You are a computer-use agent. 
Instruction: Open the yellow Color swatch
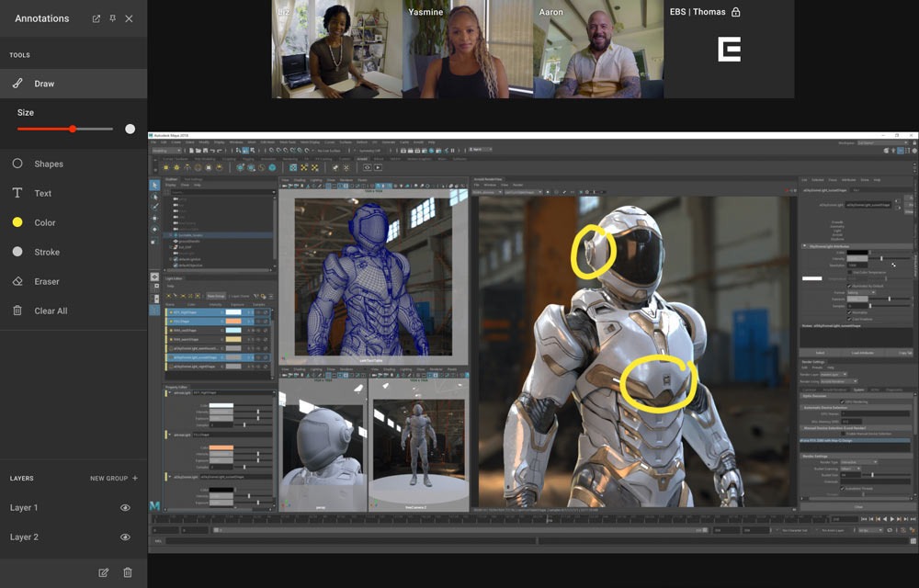click(x=17, y=222)
